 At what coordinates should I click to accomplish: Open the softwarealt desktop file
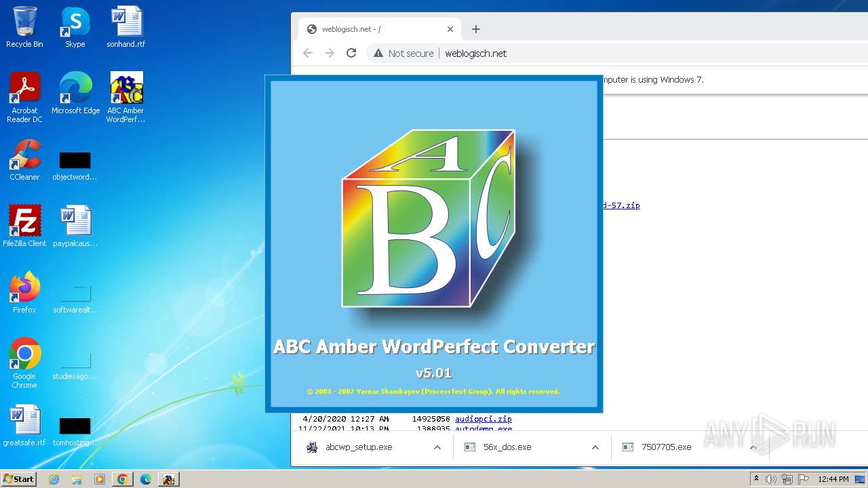tap(75, 298)
